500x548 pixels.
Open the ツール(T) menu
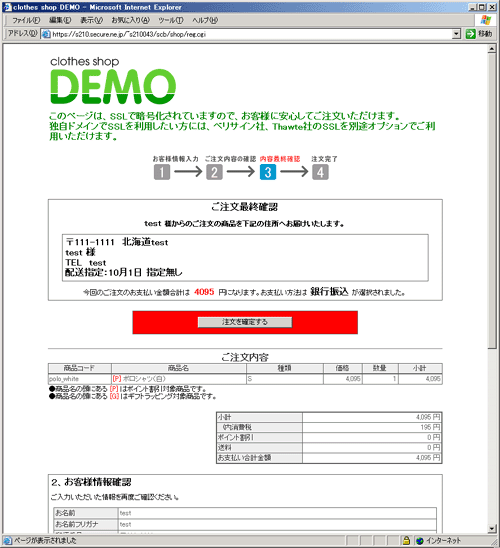[171, 20]
